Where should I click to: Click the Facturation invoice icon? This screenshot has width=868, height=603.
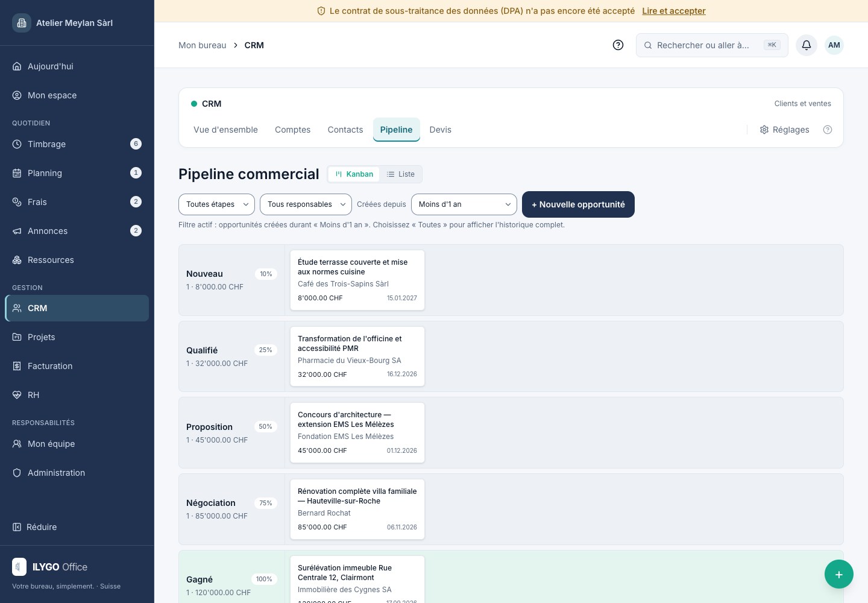point(17,366)
